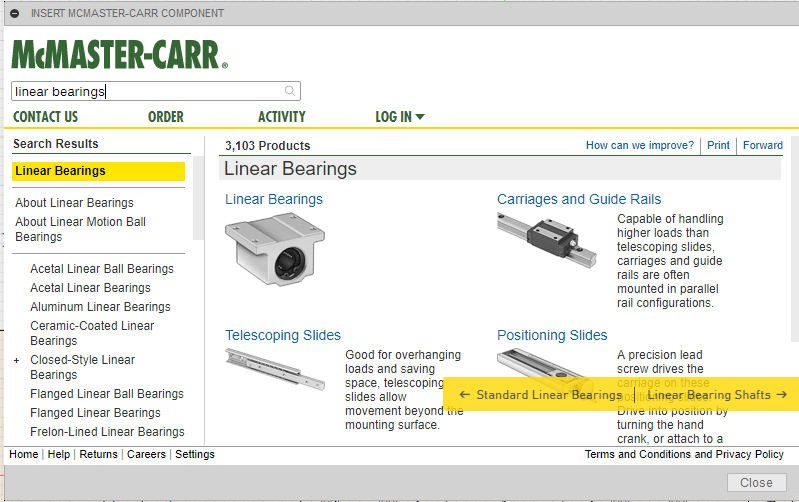
Task: Open the ACTIVITY menu item
Action: point(281,117)
